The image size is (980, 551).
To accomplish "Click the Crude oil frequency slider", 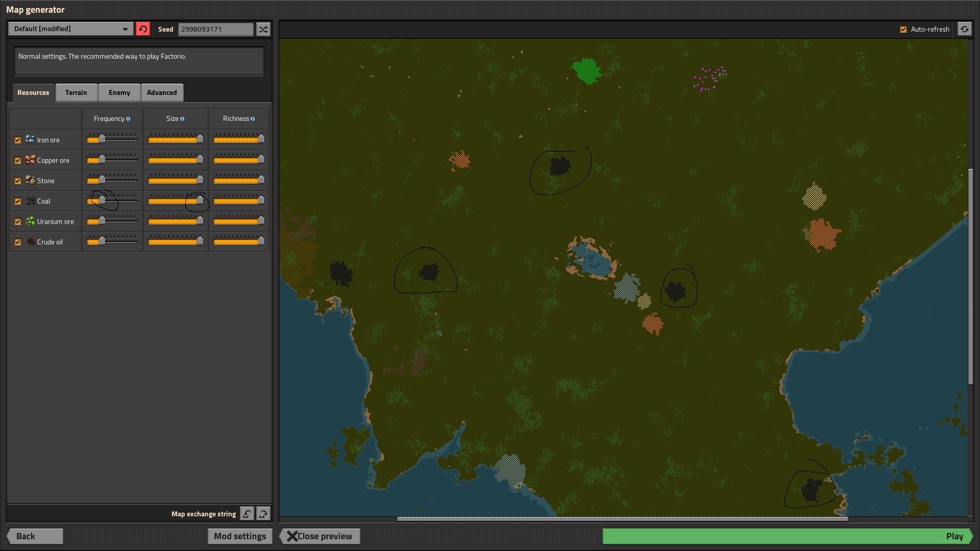I will [x=112, y=241].
